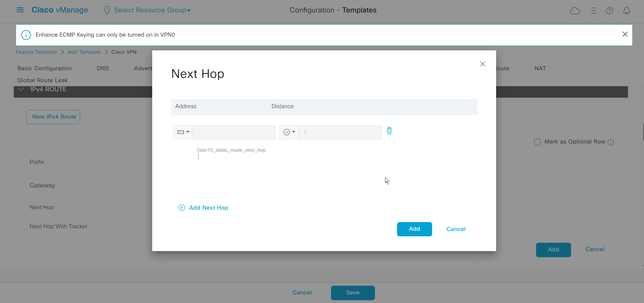The image size is (644, 303).
Task: Open the help question mark icon
Action: click(609, 11)
